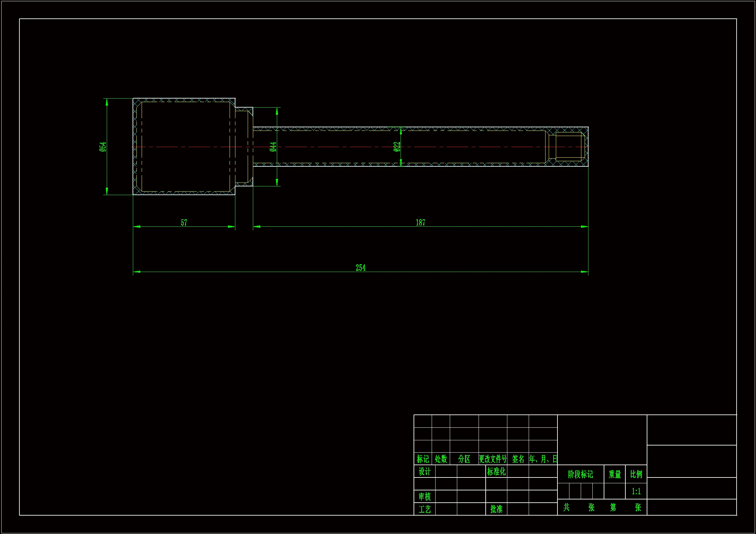This screenshot has height=534, width=756.
Task: Click the Ø22 diameter dimension text
Action: (x=397, y=147)
